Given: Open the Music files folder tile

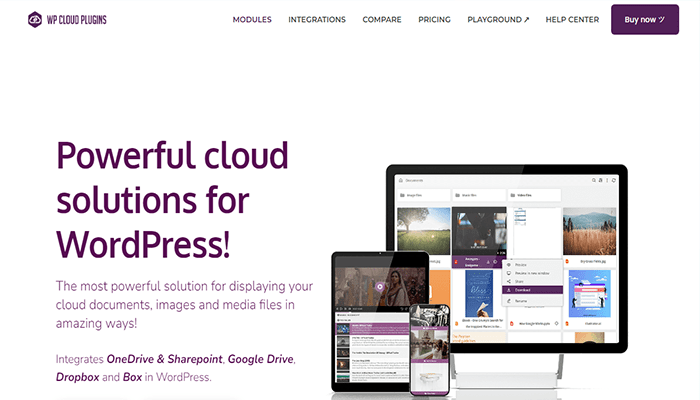Looking at the screenshot, I should 479,195.
